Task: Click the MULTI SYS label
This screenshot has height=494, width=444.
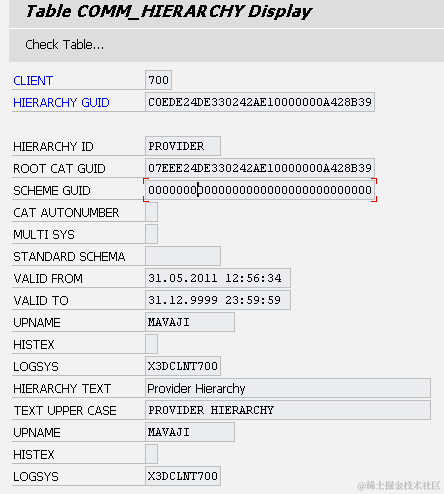Action: pyautogui.click(x=44, y=235)
